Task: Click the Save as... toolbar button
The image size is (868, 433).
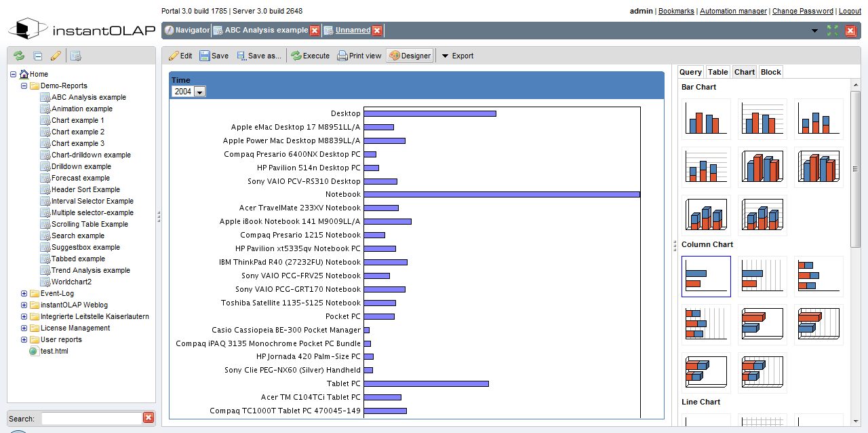Action: coord(258,56)
